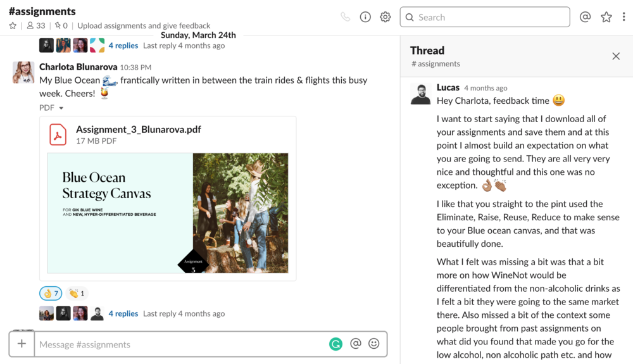This screenshot has height=364, width=633.
Task: Show pinned items count 0
Action: coord(61,26)
